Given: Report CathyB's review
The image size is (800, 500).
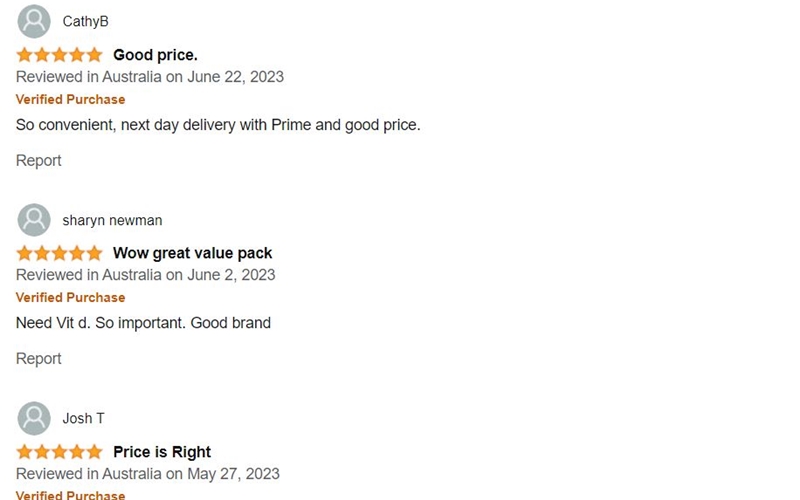Looking at the screenshot, I should tap(39, 161).
